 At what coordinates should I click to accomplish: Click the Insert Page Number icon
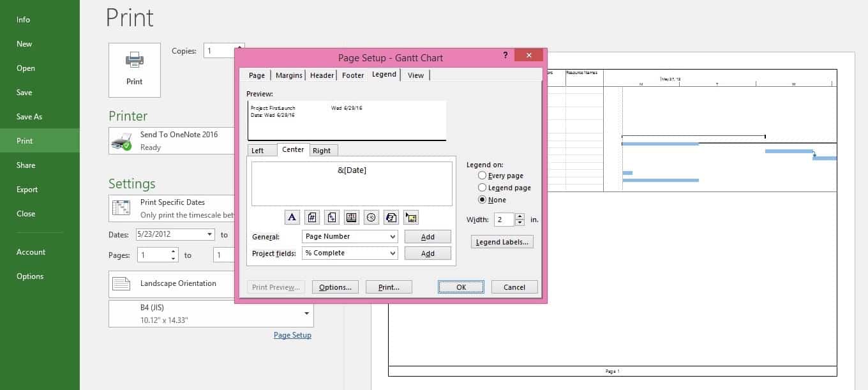[x=311, y=218]
